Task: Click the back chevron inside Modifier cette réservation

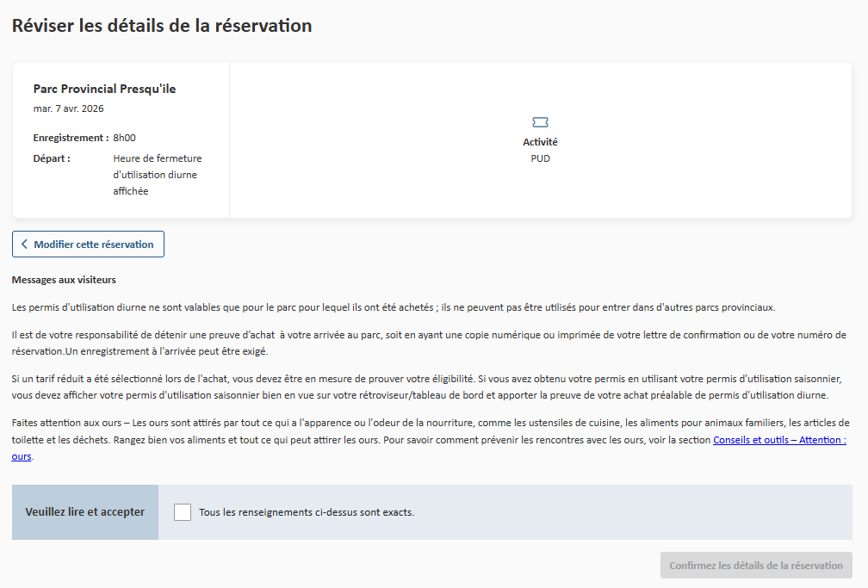Action: coord(23,244)
